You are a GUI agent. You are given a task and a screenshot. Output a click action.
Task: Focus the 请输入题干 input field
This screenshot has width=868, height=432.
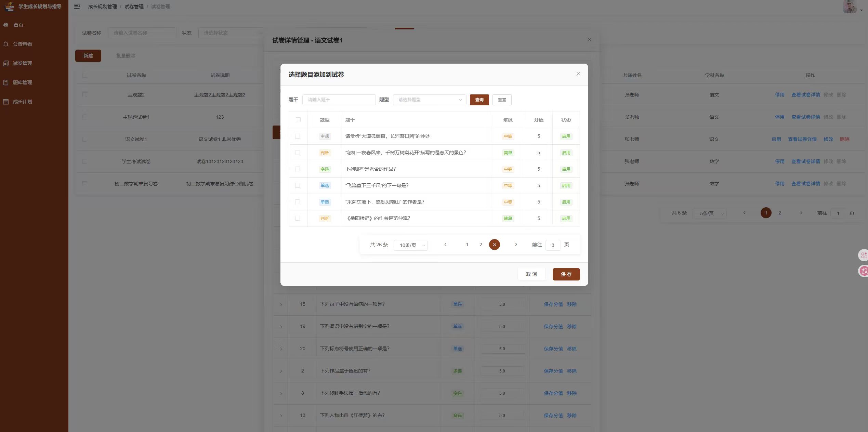[x=339, y=100]
